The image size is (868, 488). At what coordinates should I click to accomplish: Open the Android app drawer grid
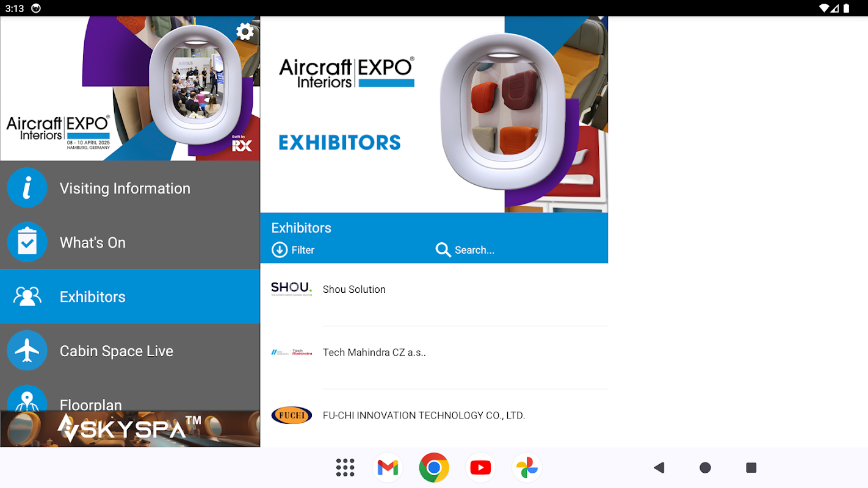pos(345,468)
